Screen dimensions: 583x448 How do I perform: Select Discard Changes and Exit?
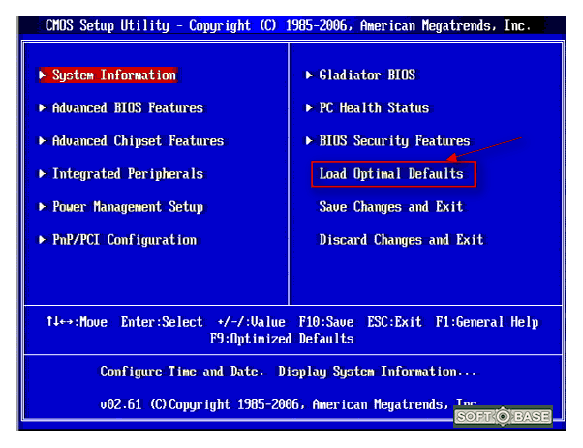click(402, 240)
